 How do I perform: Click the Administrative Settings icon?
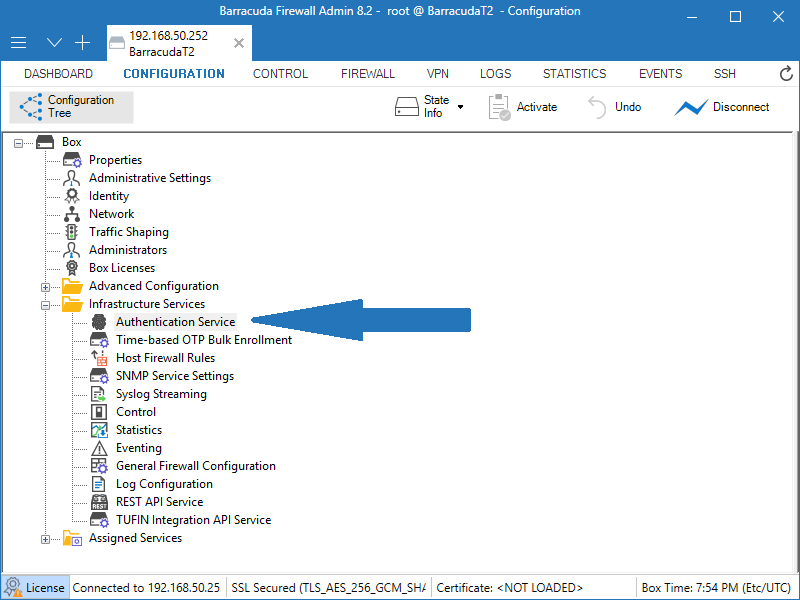[71, 178]
